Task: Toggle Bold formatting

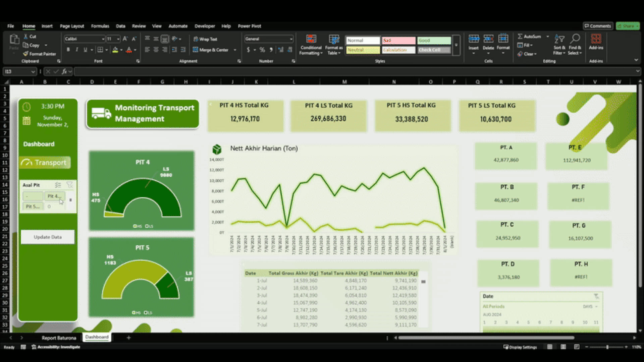Action: [68, 50]
